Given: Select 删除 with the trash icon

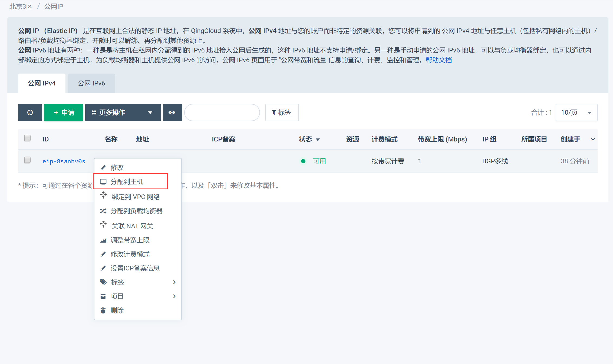Looking at the screenshot, I should tap(117, 310).
